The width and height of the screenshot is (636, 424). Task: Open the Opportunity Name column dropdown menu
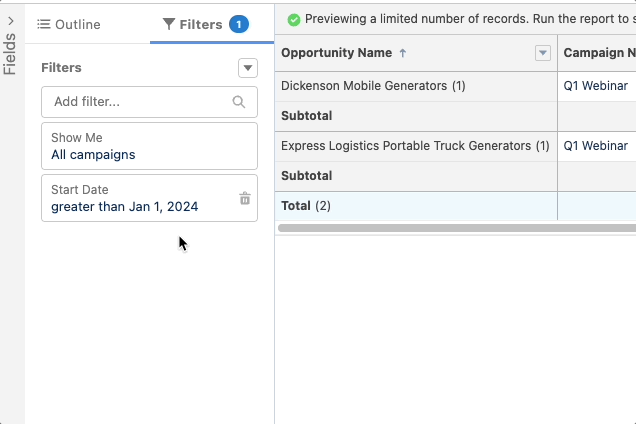[x=543, y=53]
